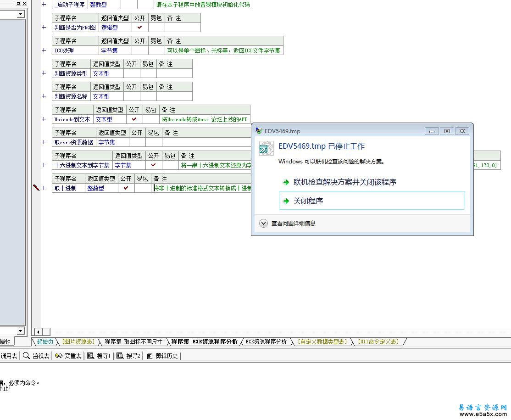Screen dimensions: 511x420
Task: Expand the 判断资源类型 subroutine
Action: (x=44, y=73)
